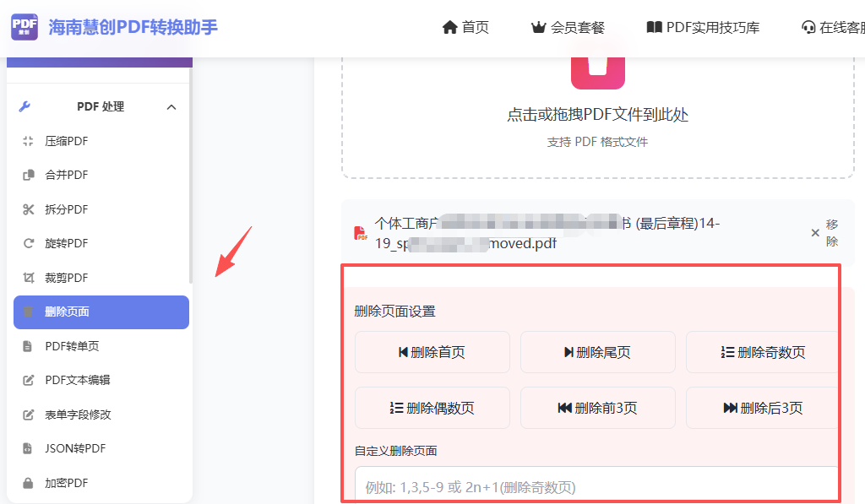Open the 会员套餐 nav item
Image resolution: width=865 pixels, height=504 pixels.
[568, 27]
